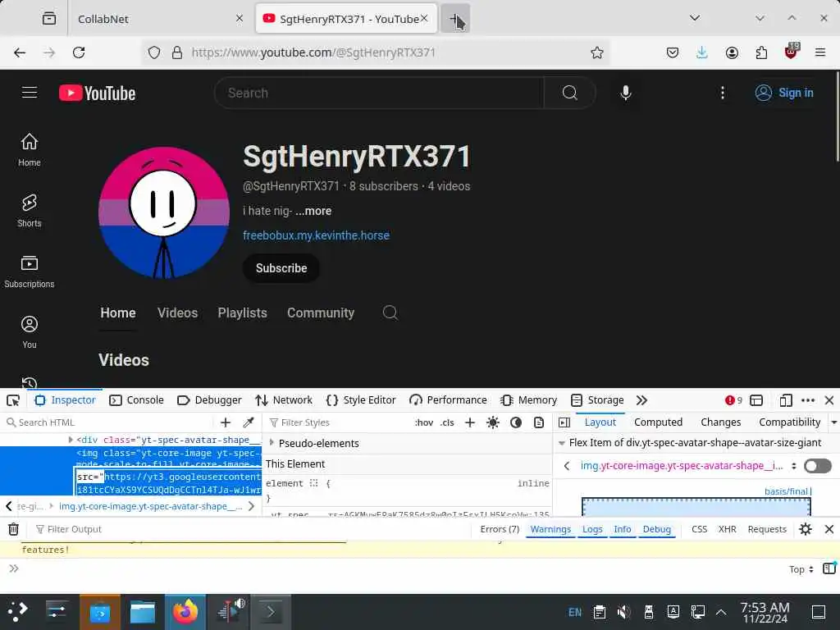840x630 pixels.
Task: Open Firefox account icon
Action: (732, 52)
